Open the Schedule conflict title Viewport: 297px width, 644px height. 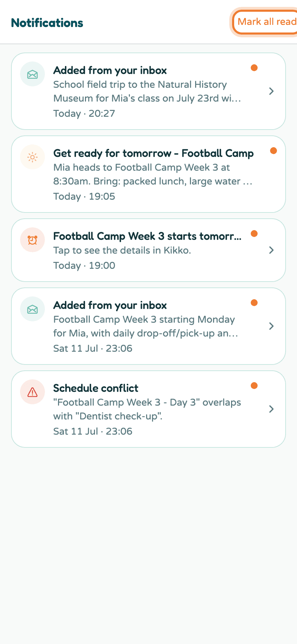point(96,388)
